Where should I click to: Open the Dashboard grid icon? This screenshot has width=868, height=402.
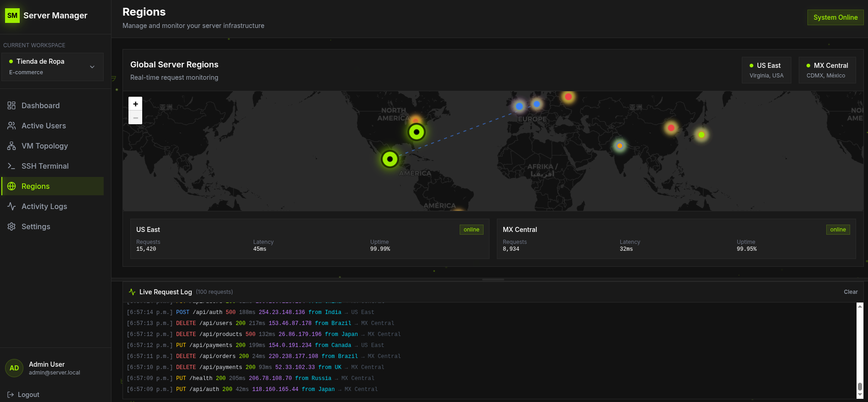tap(11, 105)
